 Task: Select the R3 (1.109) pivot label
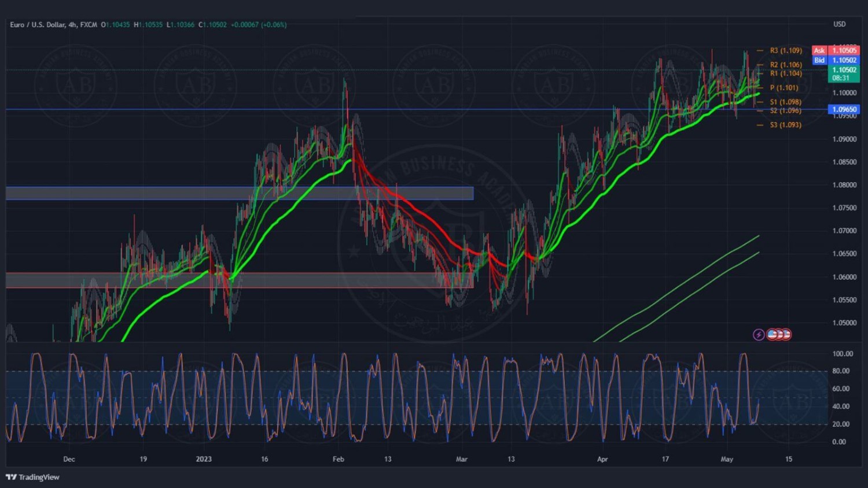coord(785,51)
